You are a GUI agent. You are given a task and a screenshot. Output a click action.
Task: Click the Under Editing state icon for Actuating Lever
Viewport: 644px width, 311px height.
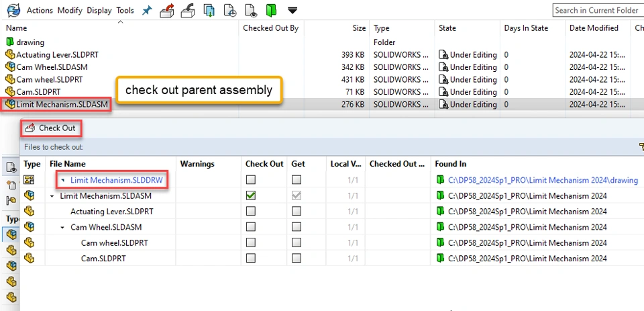pyautogui.click(x=443, y=54)
